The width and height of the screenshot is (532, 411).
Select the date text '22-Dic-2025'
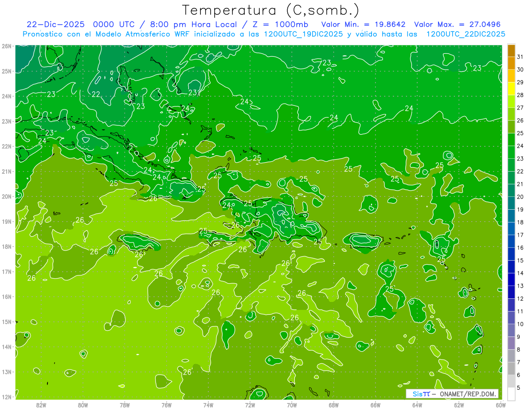click(x=55, y=24)
